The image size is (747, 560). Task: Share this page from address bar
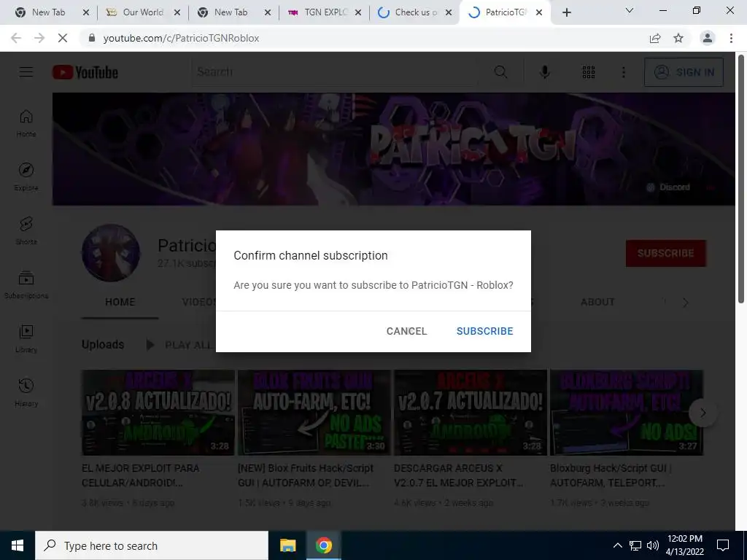pyautogui.click(x=655, y=38)
